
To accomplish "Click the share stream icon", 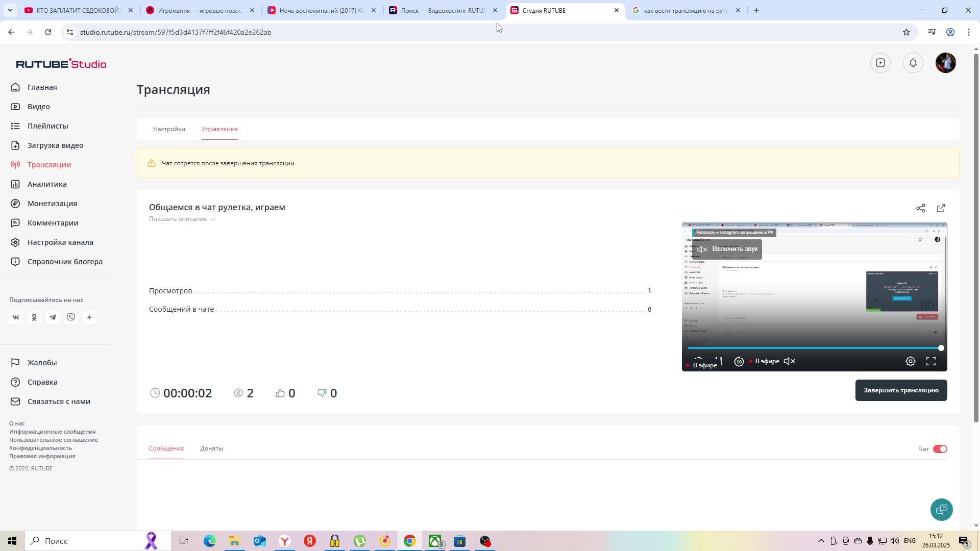I will click(920, 208).
